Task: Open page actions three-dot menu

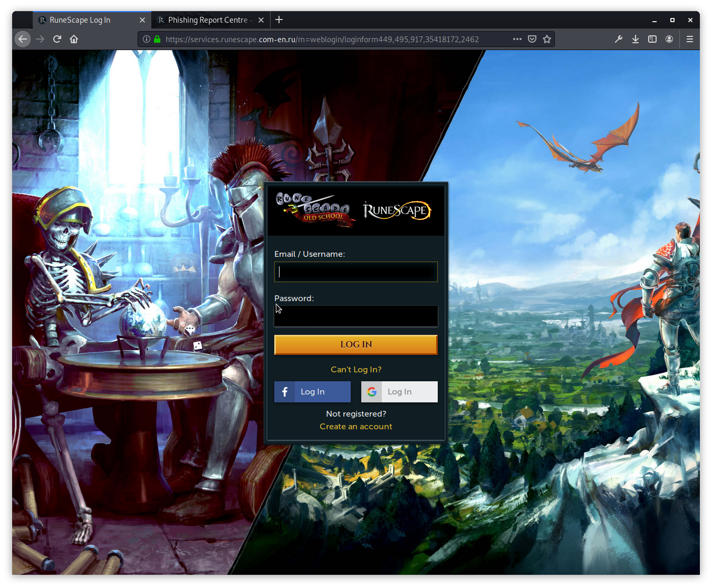Action: tap(517, 39)
